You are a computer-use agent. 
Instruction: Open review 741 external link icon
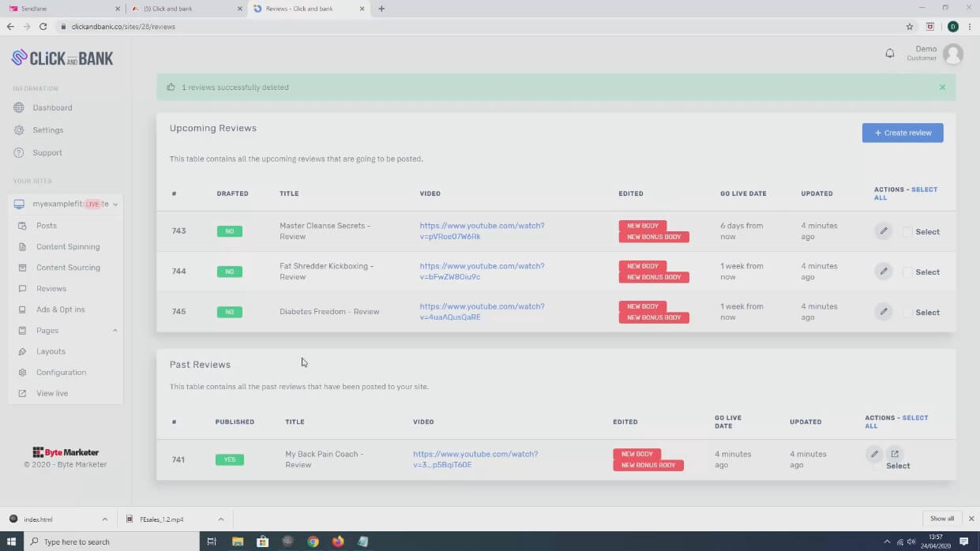[895, 454]
